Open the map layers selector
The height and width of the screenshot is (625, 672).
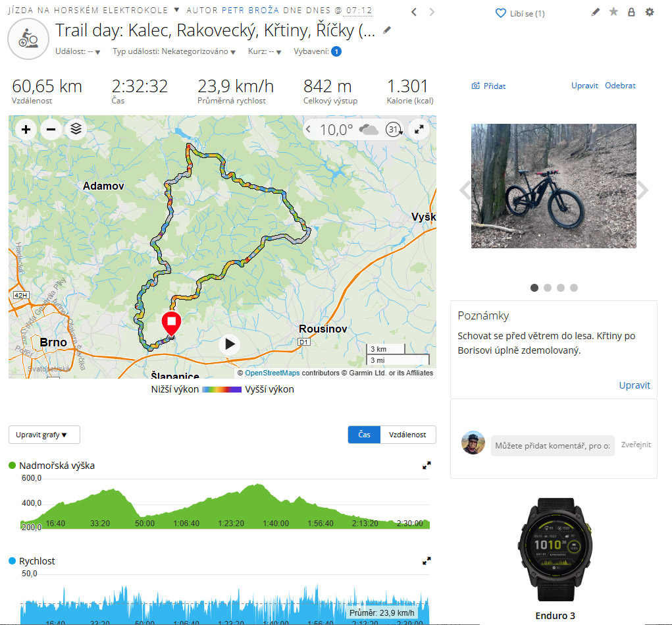click(x=76, y=129)
